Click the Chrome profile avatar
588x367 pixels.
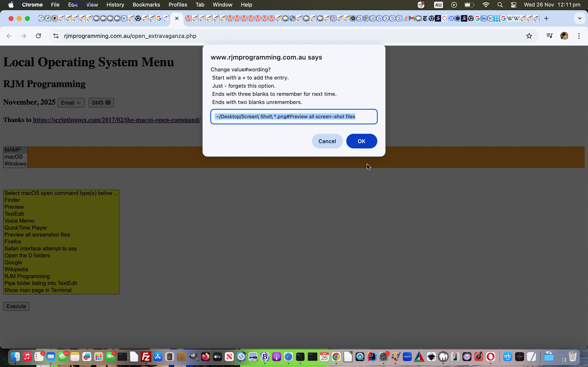pyautogui.click(x=564, y=36)
